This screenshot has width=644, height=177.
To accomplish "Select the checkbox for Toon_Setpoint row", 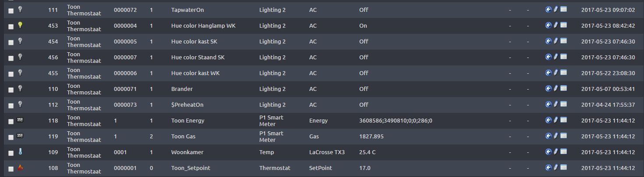I will tap(11, 169).
